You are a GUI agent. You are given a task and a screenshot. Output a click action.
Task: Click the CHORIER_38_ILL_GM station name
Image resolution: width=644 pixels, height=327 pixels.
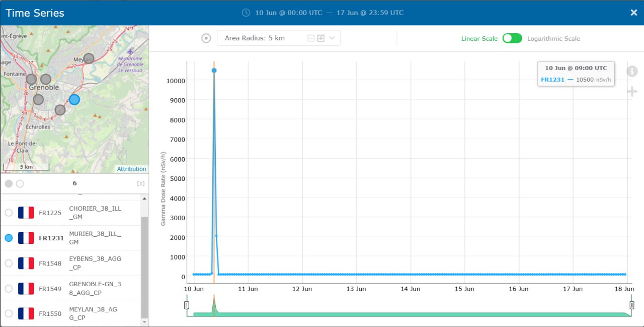pyautogui.click(x=95, y=213)
